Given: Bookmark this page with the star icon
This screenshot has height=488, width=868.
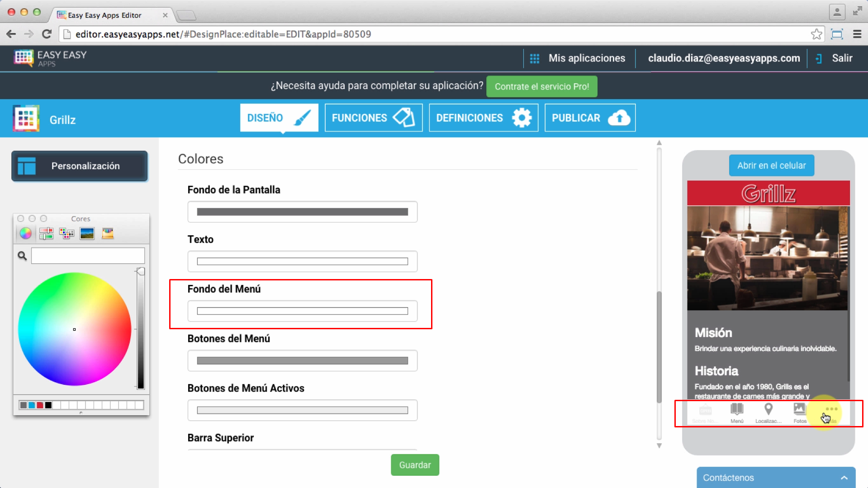Looking at the screenshot, I should point(816,34).
